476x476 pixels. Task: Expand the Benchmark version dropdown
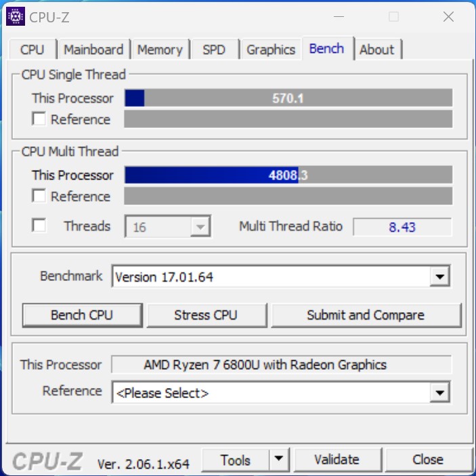pyautogui.click(x=439, y=276)
